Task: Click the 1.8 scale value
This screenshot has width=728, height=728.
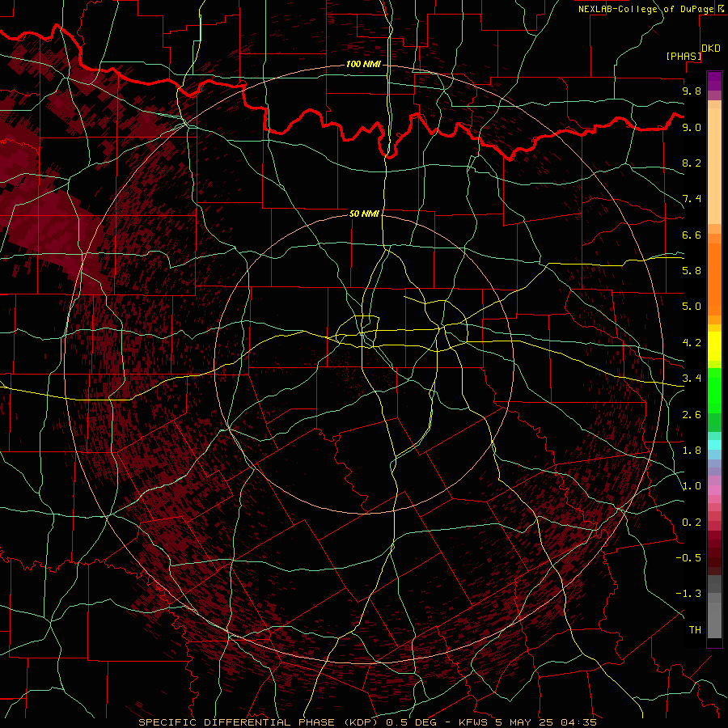Action: pos(692,451)
